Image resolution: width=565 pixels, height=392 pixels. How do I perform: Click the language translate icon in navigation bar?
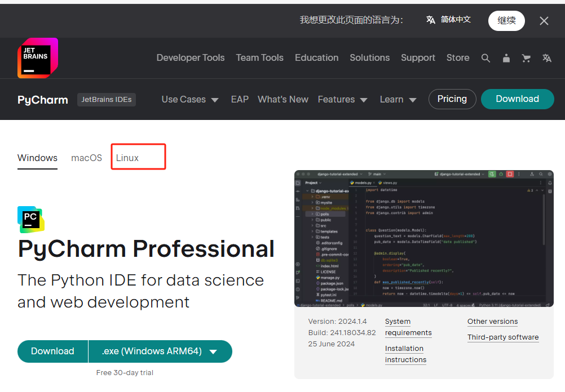pyautogui.click(x=547, y=58)
